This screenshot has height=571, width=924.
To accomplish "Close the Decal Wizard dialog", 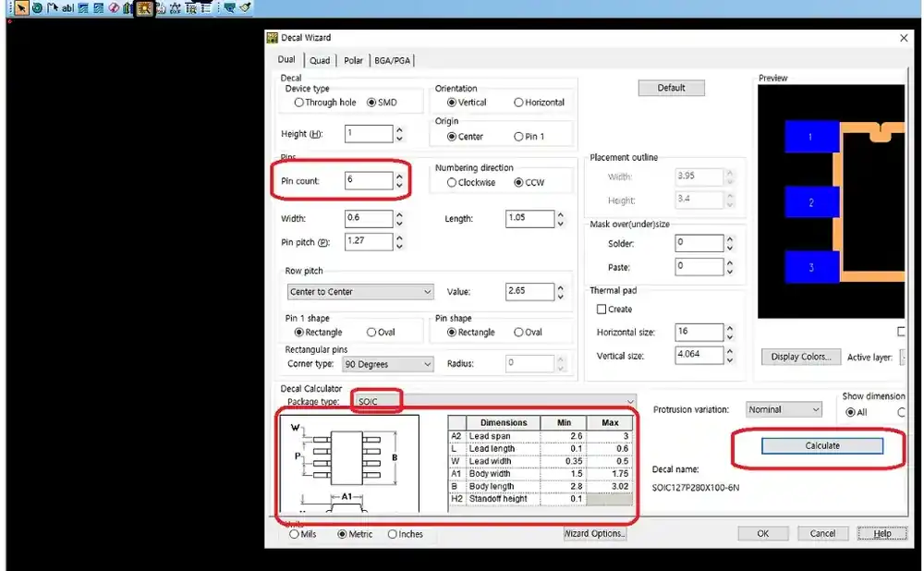I will coord(904,38).
